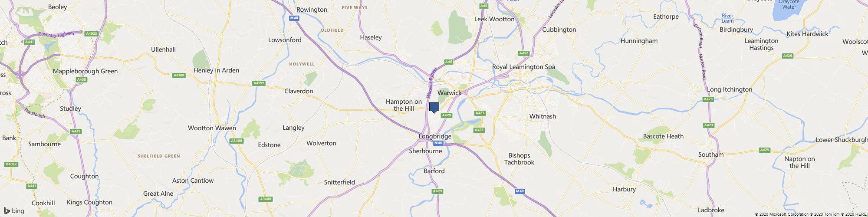Click the Snitterfield village label
The image size is (868, 217).
[x=339, y=182]
